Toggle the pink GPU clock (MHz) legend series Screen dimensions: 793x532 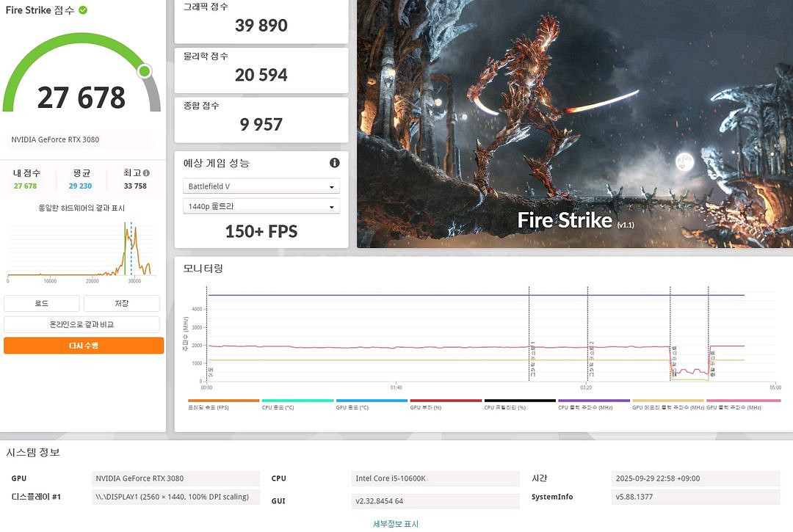pos(743,404)
